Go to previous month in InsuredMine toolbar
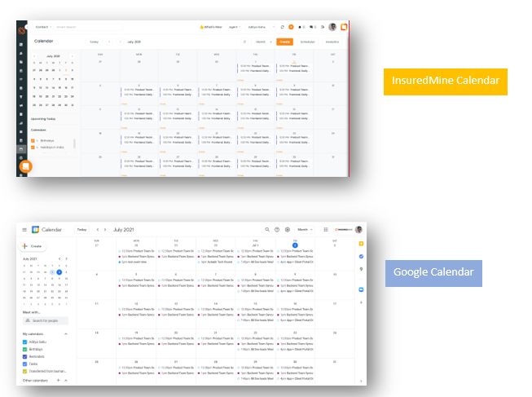The height and width of the screenshot is (397, 532). tap(109, 42)
